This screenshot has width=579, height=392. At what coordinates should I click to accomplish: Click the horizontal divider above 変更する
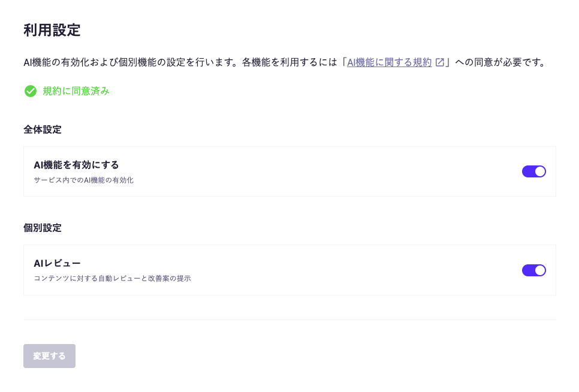pos(289,319)
